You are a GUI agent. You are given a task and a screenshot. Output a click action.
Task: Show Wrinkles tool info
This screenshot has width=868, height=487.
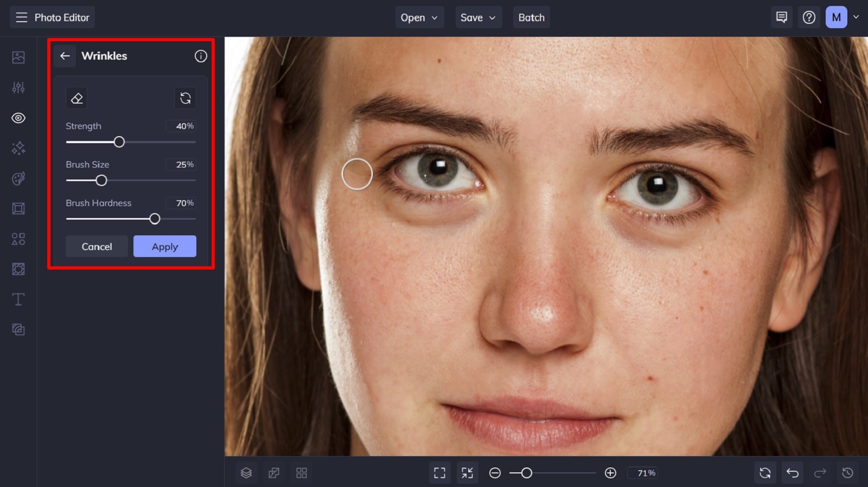coord(201,56)
